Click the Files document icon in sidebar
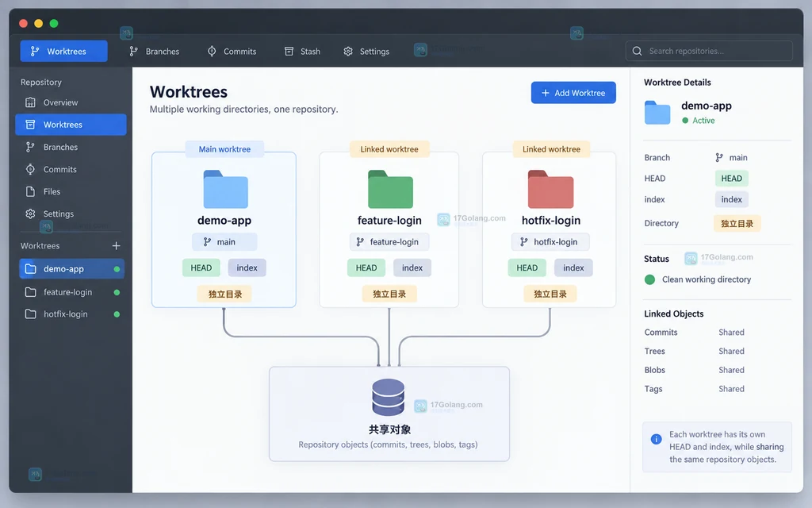 [31, 192]
